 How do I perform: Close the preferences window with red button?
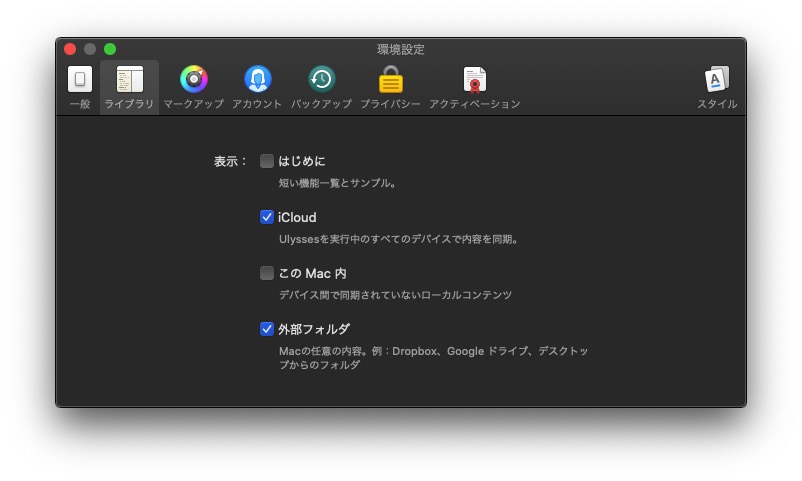(x=70, y=49)
